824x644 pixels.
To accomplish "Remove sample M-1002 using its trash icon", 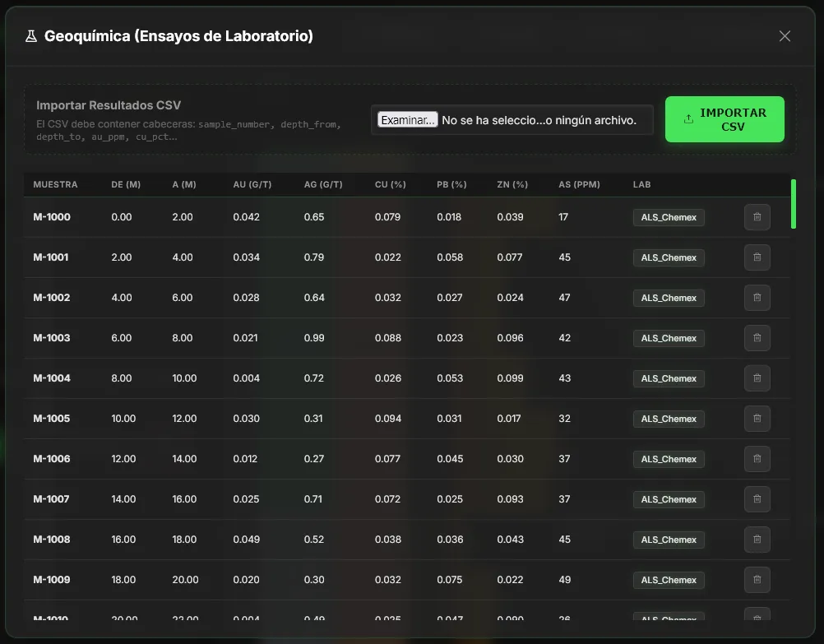I will click(757, 298).
